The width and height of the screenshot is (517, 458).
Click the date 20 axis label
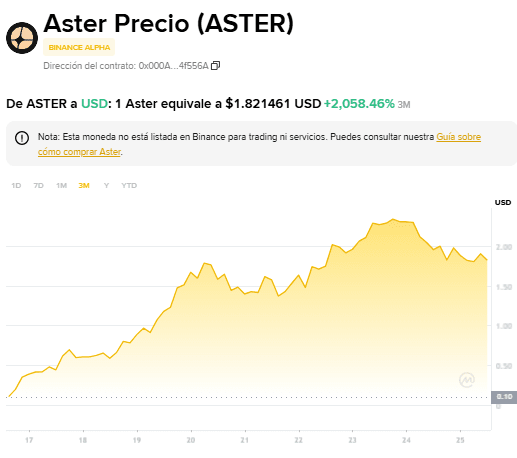click(x=191, y=440)
